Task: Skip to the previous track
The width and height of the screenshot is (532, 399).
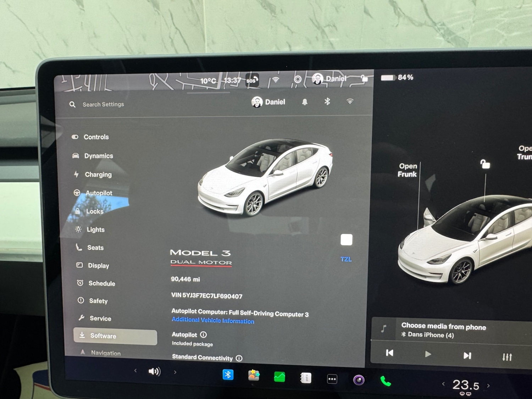Action: 389,353
